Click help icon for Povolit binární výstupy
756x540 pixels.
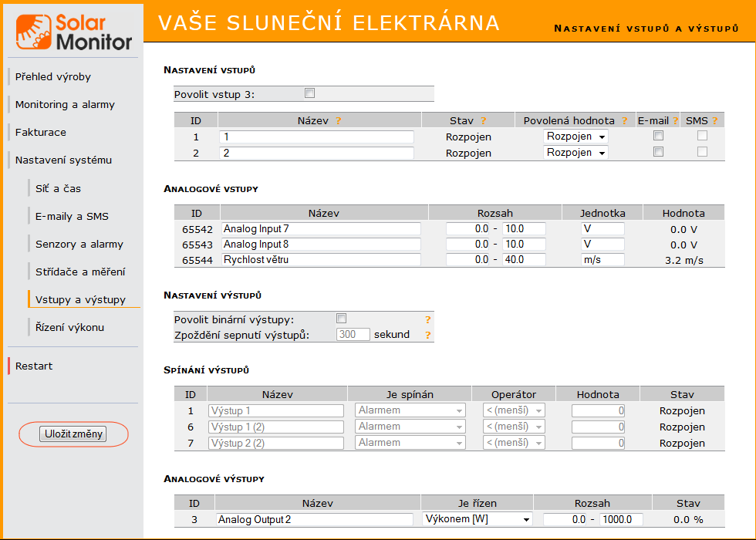pyautogui.click(x=427, y=319)
